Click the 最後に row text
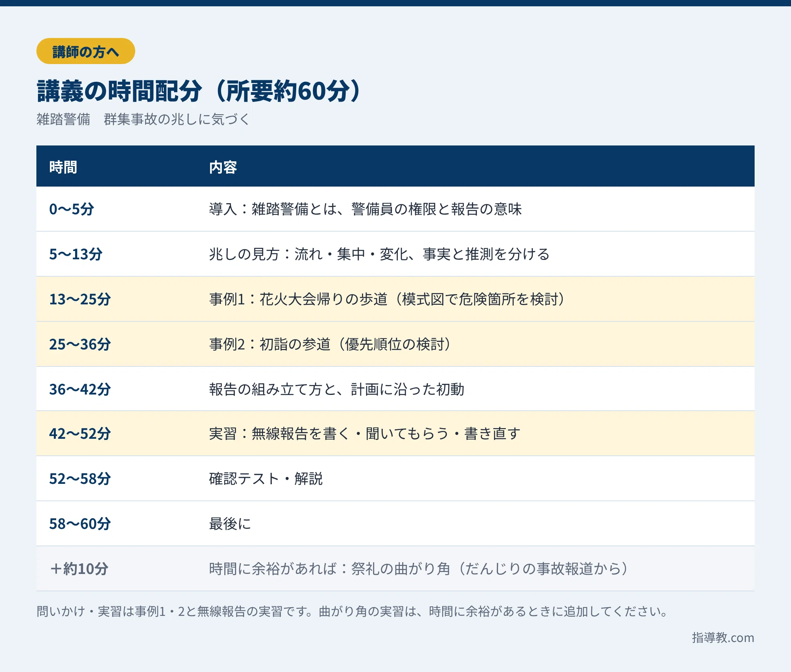The image size is (791, 672). pyautogui.click(x=230, y=524)
